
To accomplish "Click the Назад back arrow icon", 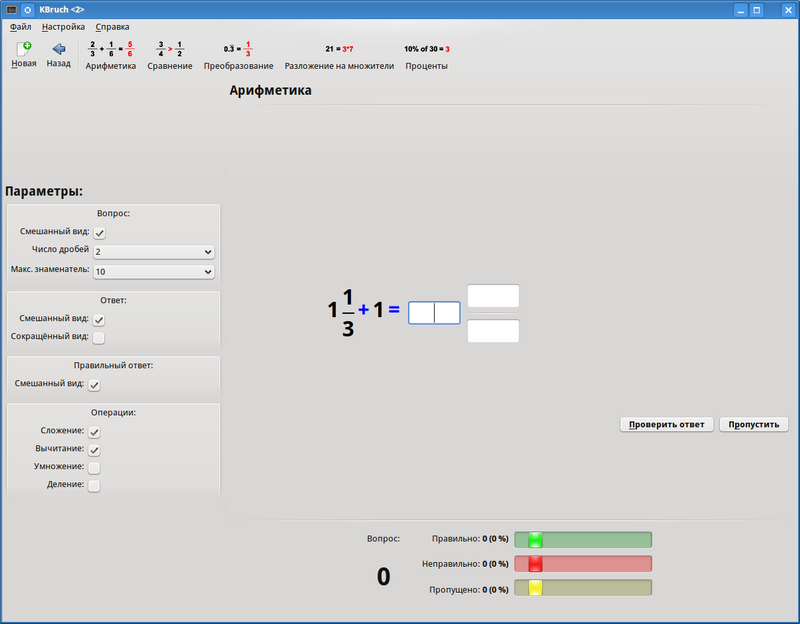I will [59, 49].
